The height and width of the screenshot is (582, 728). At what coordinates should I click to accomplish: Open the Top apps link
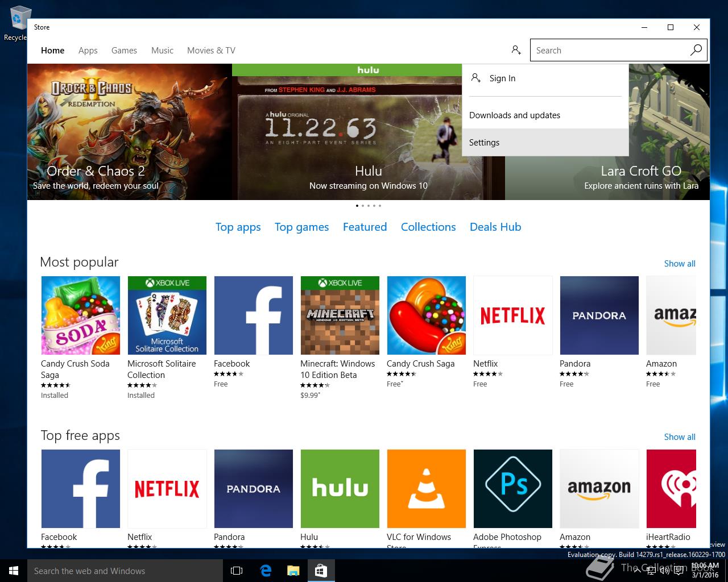point(238,227)
